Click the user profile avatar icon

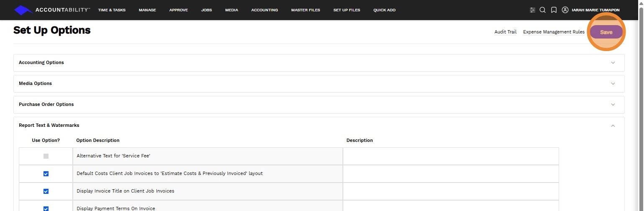point(565,10)
